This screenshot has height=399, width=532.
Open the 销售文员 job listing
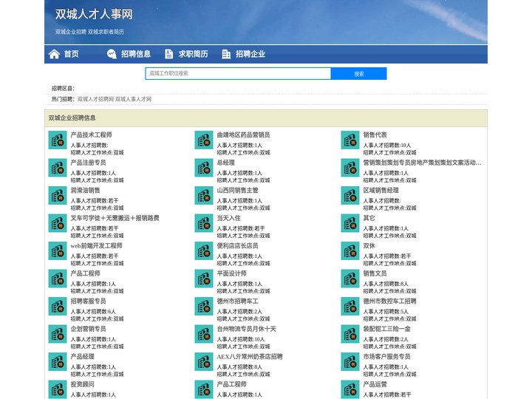(375, 273)
